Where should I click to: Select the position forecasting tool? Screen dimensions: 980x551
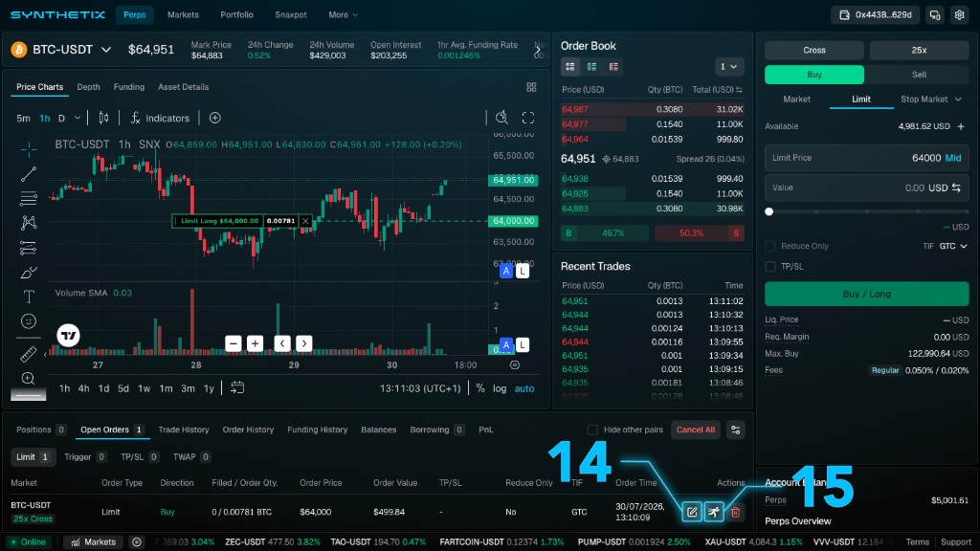pos(28,248)
